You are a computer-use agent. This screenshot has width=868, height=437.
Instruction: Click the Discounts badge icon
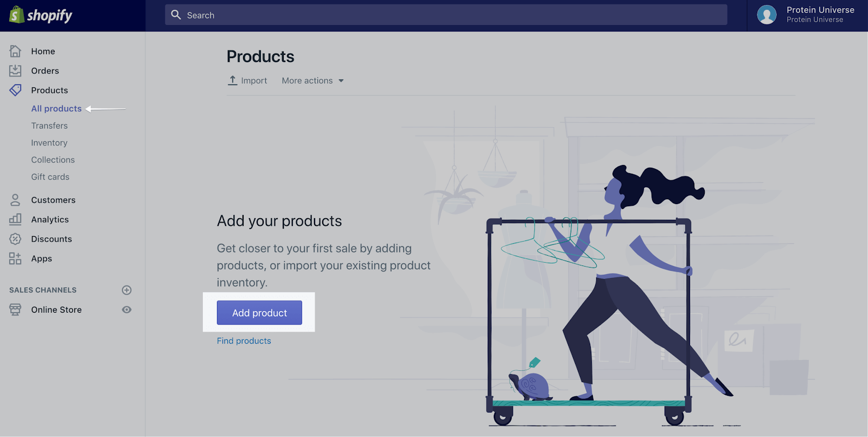[15, 239]
